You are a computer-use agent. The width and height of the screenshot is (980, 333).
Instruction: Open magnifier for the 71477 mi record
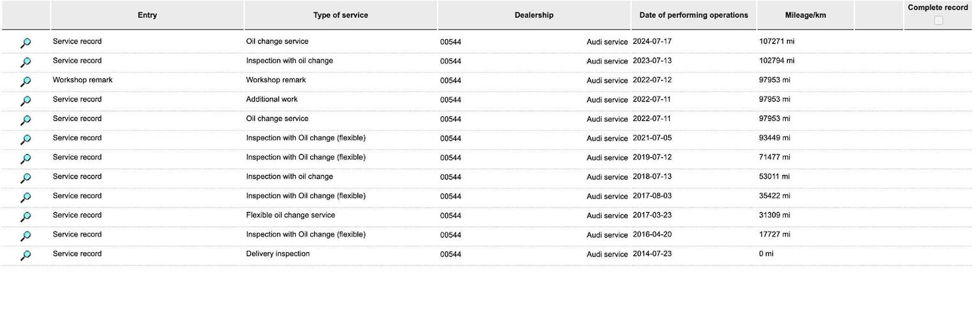pyautogui.click(x=25, y=159)
